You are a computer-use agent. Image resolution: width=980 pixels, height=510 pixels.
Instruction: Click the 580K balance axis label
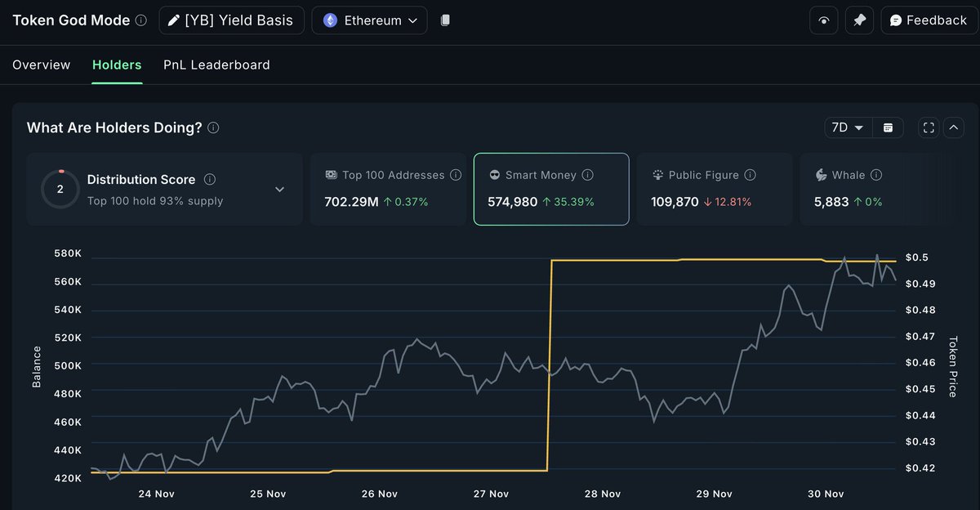[68, 253]
